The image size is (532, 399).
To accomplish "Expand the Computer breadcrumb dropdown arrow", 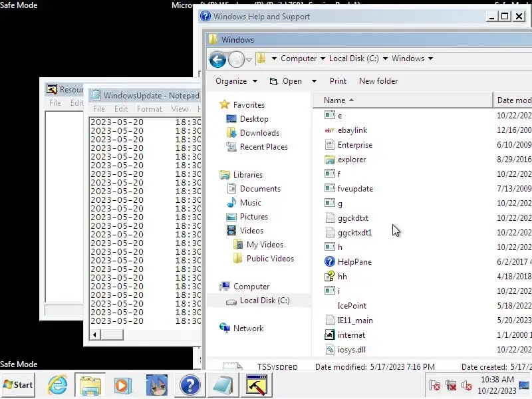I will 323,59.
